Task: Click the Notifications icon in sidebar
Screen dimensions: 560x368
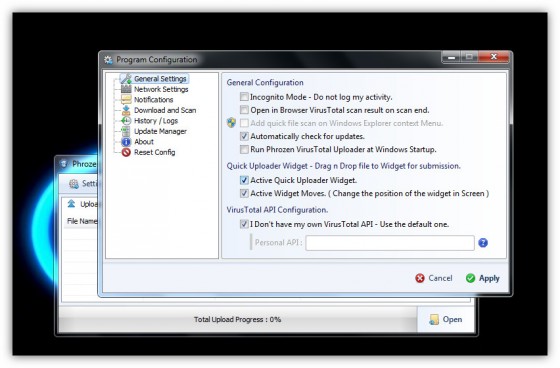Action: pos(126,100)
